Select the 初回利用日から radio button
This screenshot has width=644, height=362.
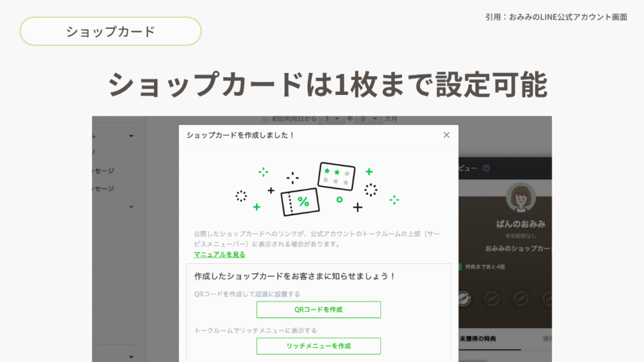point(264,119)
